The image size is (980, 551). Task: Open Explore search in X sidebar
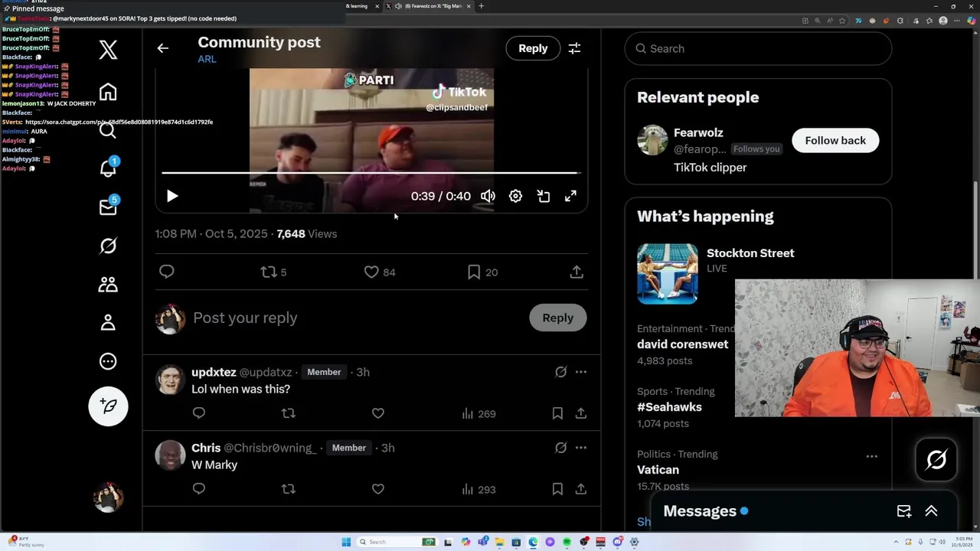coord(108,130)
